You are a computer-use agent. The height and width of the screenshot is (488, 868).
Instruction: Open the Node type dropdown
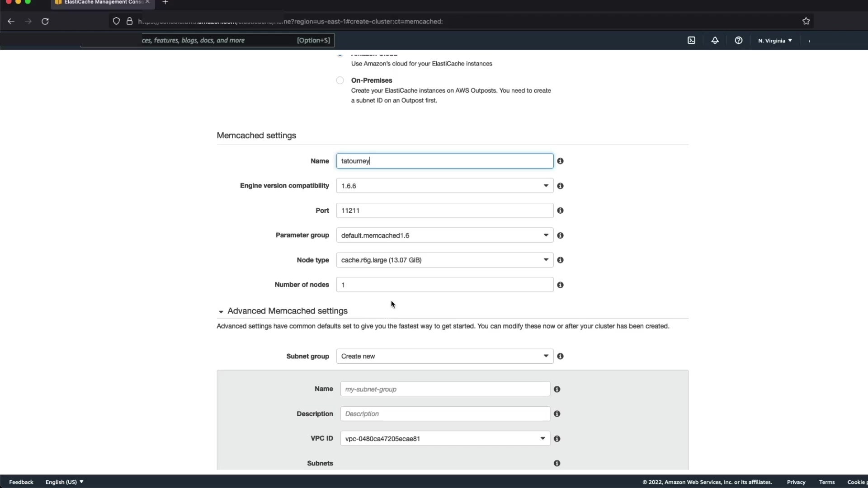[x=444, y=260]
